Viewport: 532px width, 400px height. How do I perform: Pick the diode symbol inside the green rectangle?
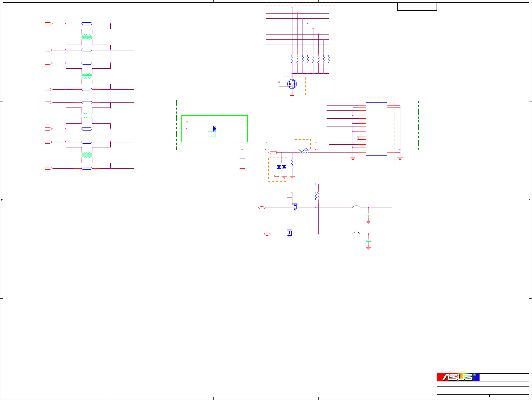(214, 129)
